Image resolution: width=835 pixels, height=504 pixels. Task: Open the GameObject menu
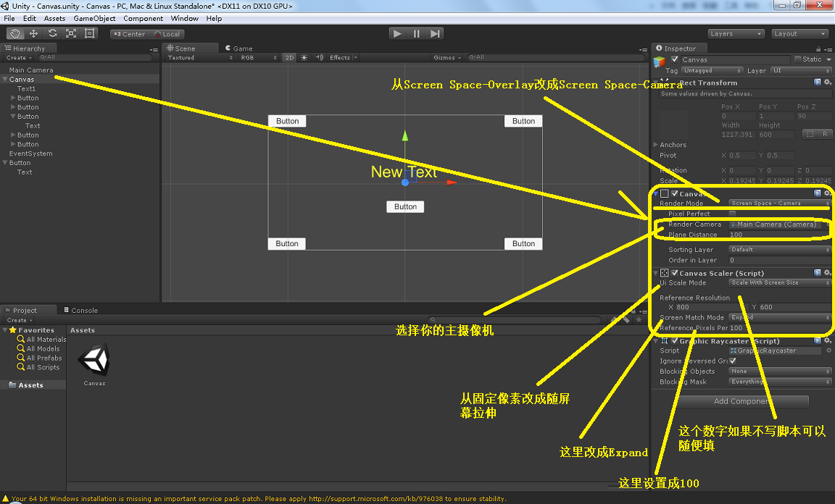click(94, 18)
